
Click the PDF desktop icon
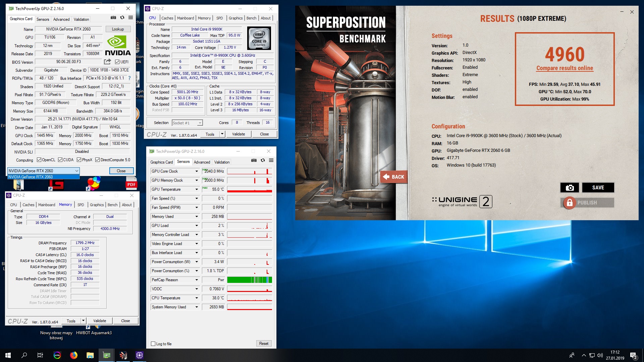coord(131,184)
